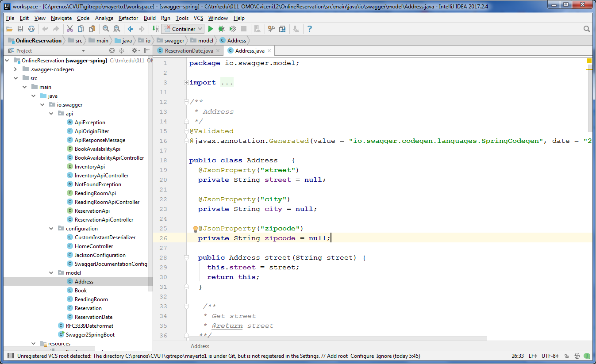The height and width of the screenshot is (364, 596).
Task: Click the Add root link in status bar
Action: (x=338, y=356)
